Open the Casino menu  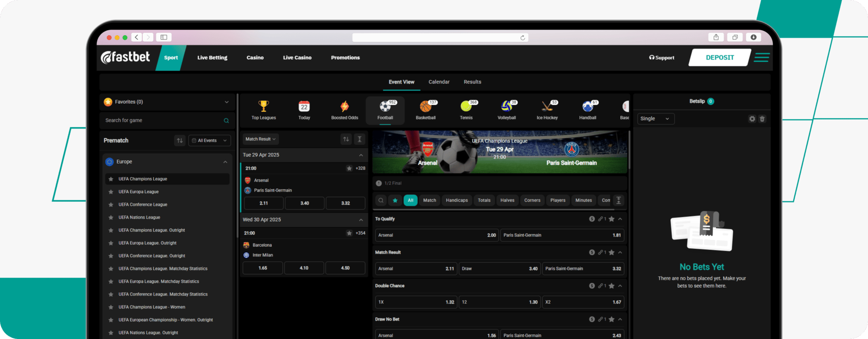[x=255, y=58]
